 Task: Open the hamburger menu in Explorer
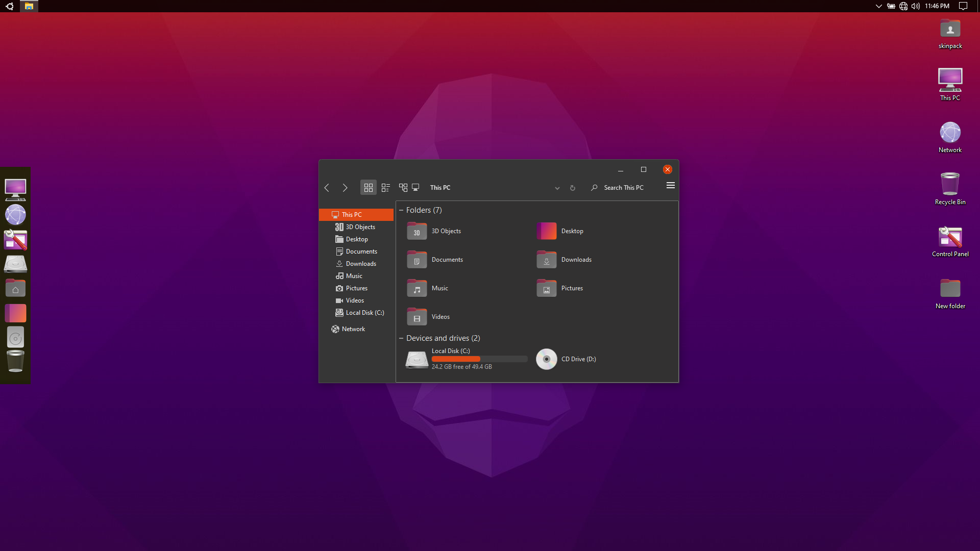pos(671,186)
